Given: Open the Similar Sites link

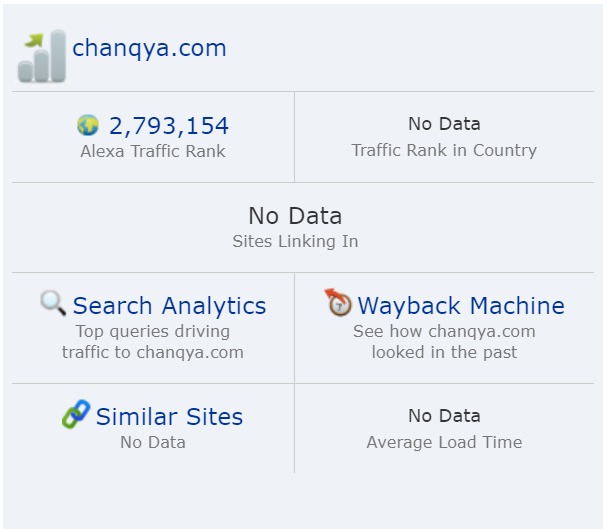Looking at the screenshot, I should (169, 417).
